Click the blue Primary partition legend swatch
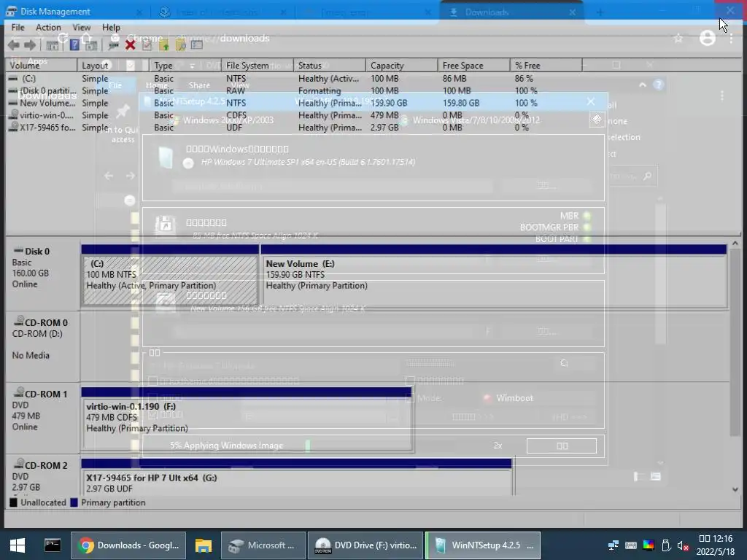747x560 pixels. [x=74, y=502]
